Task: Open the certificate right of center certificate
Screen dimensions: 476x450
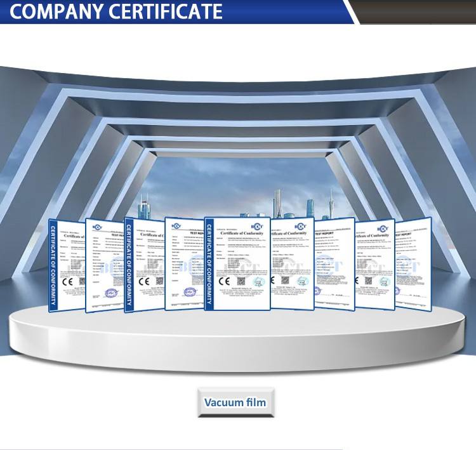Action: (293, 263)
